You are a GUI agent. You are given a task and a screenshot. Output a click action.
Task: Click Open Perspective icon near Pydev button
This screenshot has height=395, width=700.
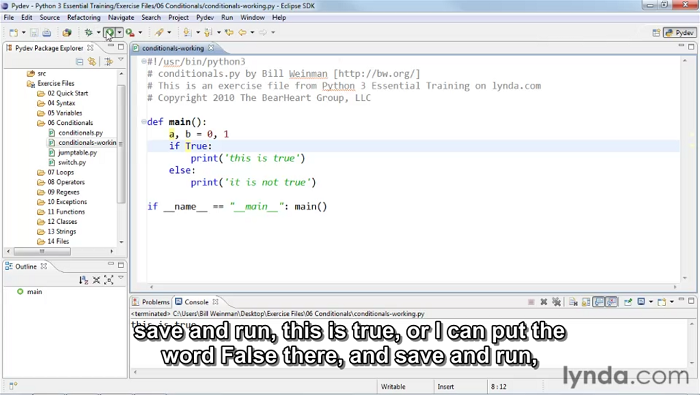coord(656,33)
